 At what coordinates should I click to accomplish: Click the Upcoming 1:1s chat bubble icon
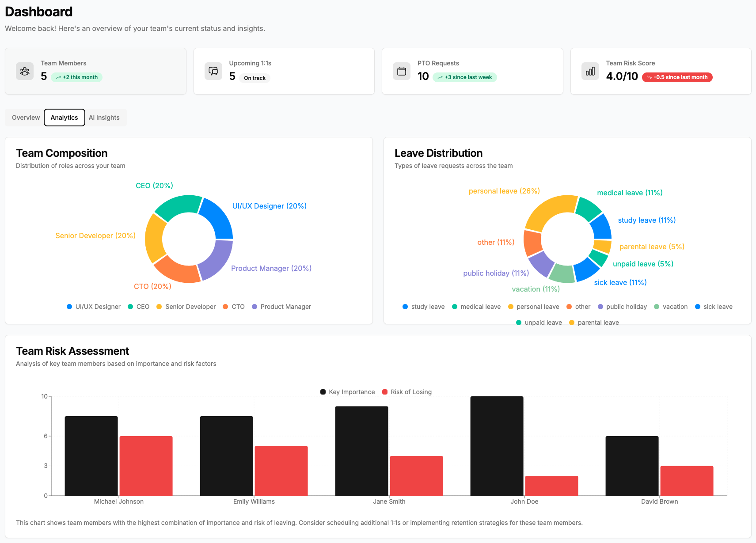[x=213, y=71]
